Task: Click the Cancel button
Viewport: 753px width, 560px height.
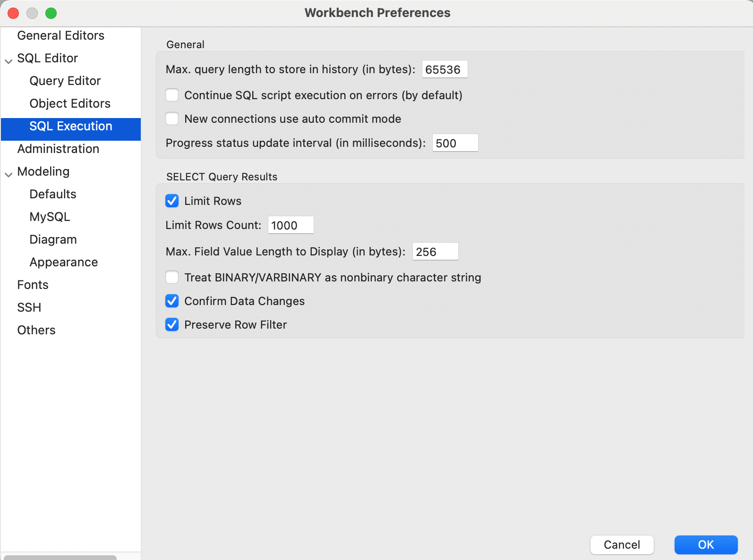Action: (x=622, y=544)
